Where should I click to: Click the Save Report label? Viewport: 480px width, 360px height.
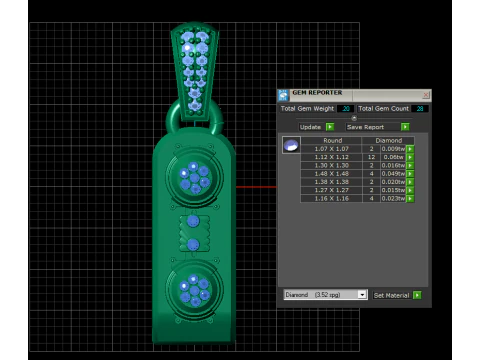pyautogui.click(x=365, y=127)
